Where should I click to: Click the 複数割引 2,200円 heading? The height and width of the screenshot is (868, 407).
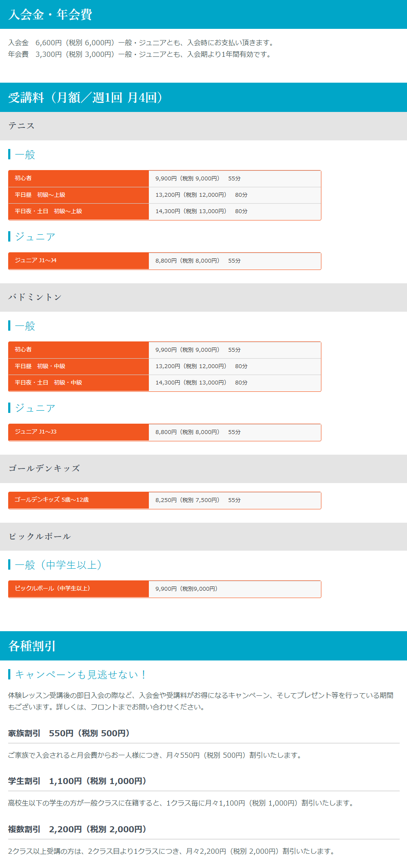pyautogui.click(x=77, y=829)
